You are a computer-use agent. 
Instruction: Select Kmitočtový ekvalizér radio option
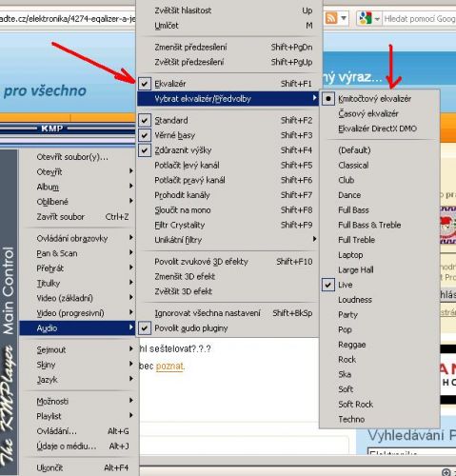pos(380,99)
